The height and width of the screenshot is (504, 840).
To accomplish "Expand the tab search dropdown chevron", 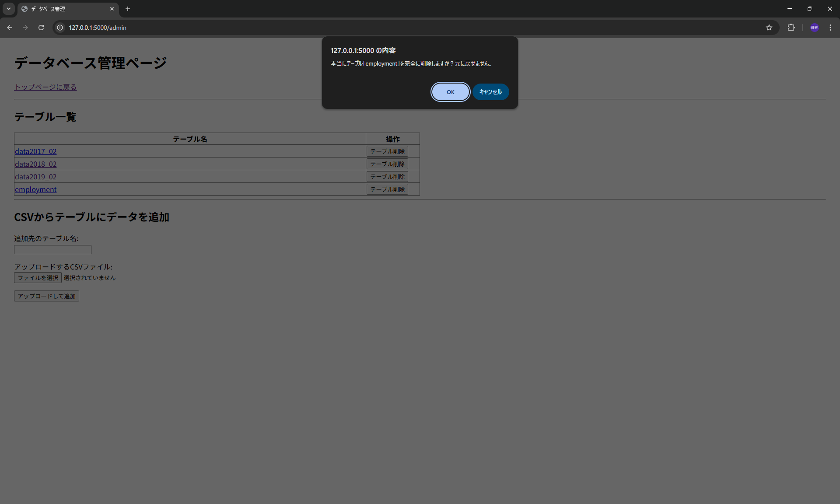I will pyautogui.click(x=8, y=9).
